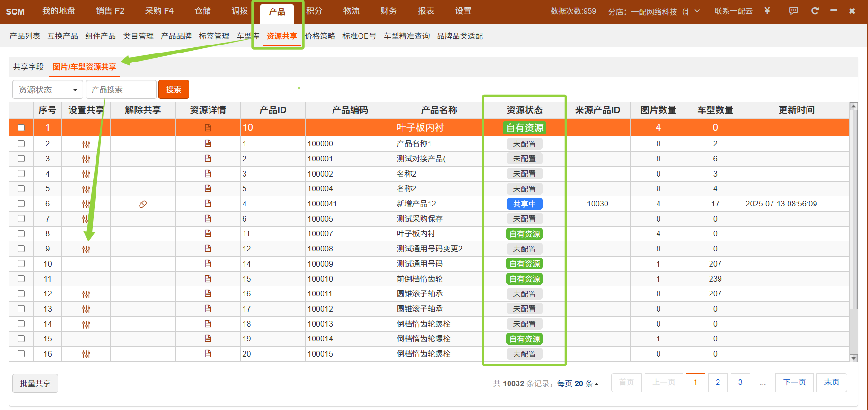Expand the 分店 branch selector dropdown
The image size is (868, 410).
697,11
